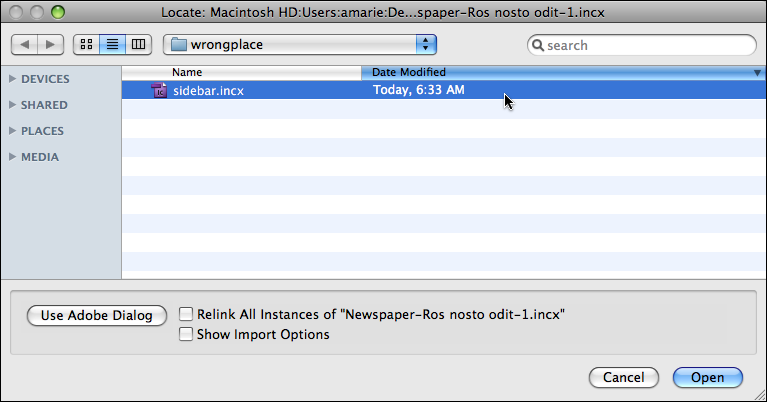Switch to column view

[138, 45]
